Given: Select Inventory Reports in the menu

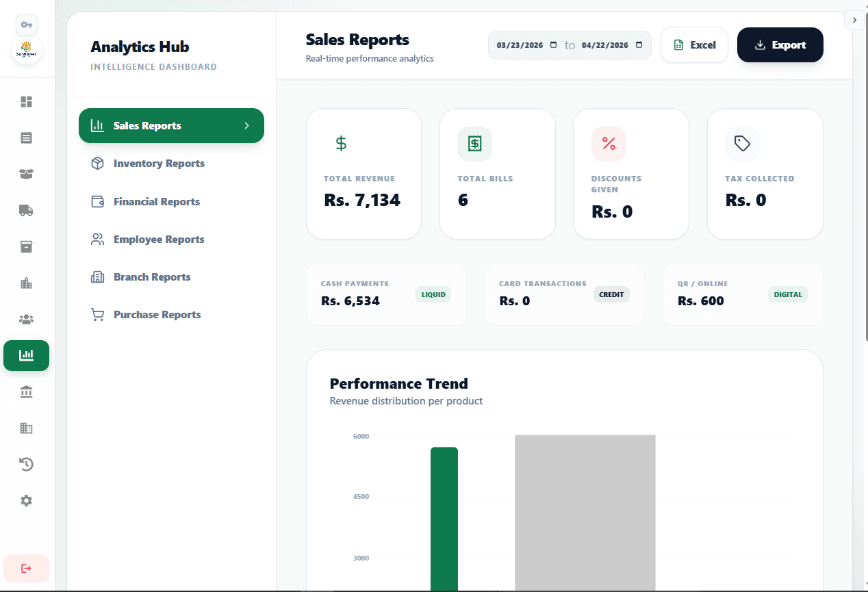Looking at the screenshot, I should [159, 164].
